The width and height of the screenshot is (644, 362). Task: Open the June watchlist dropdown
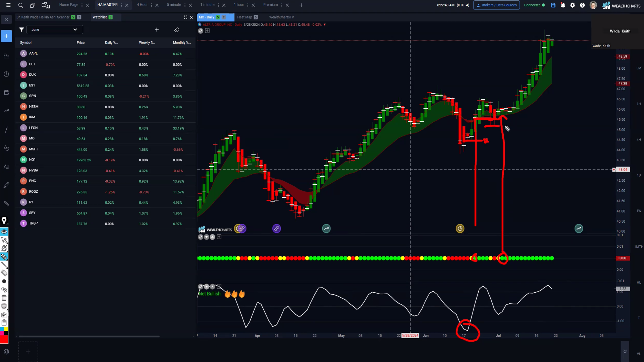pos(54,30)
